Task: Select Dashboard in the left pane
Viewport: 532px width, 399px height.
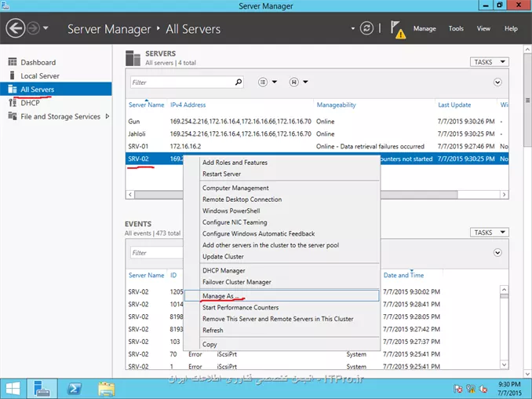Action: (x=38, y=62)
